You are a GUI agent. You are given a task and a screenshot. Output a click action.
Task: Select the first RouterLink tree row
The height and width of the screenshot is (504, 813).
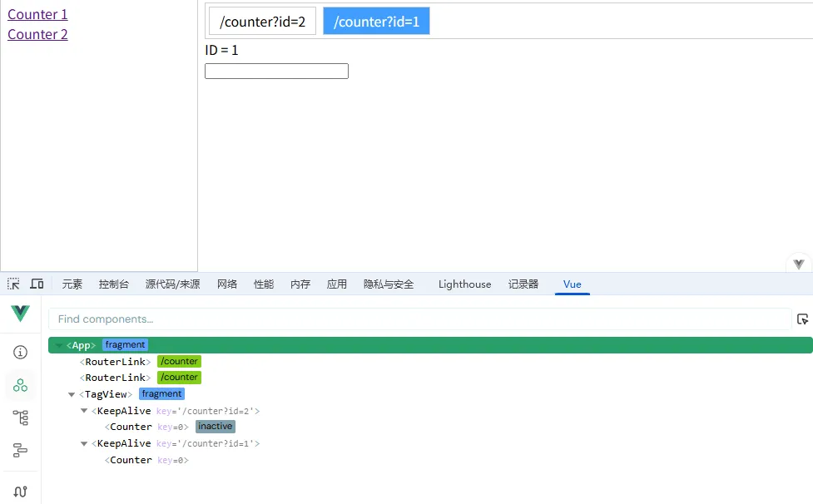(x=430, y=362)
